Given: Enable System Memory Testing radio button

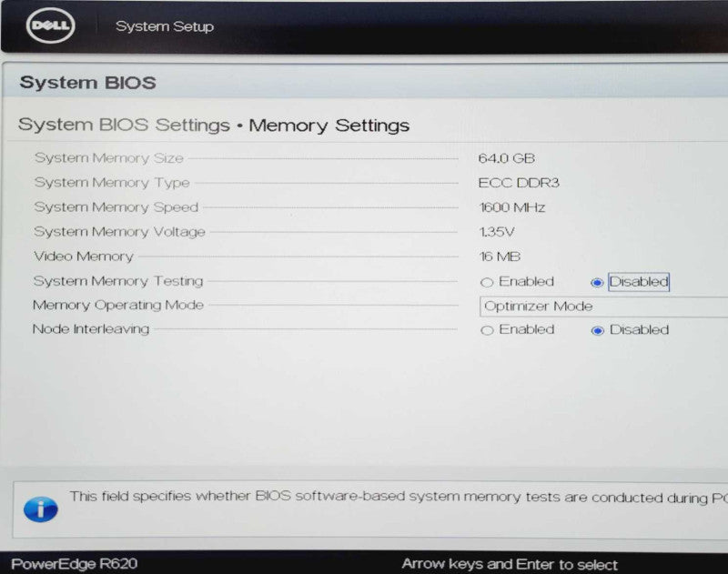Looking at the screenshot, I should point(487,282).
